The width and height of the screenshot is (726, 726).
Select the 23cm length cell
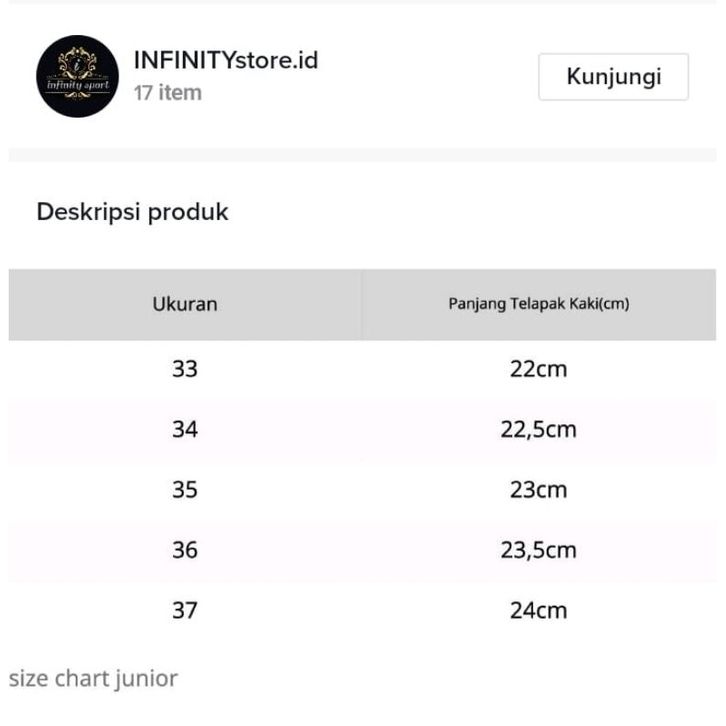(x=538, y=489)
